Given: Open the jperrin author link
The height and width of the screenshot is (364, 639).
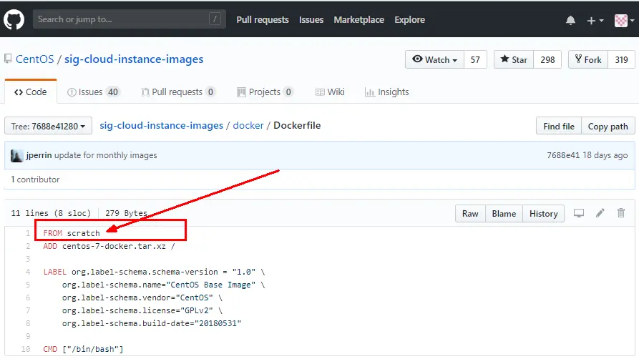Looking at the screenshot, I should coord(39,155).
